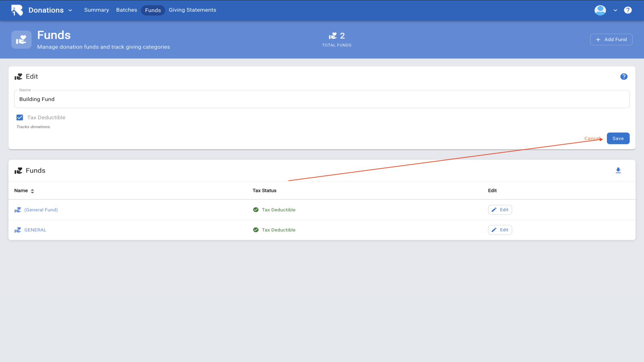Uncheck the Tax Deductible checkbox
This screenshot has height=362, width=644.
[x=20, y=118]
